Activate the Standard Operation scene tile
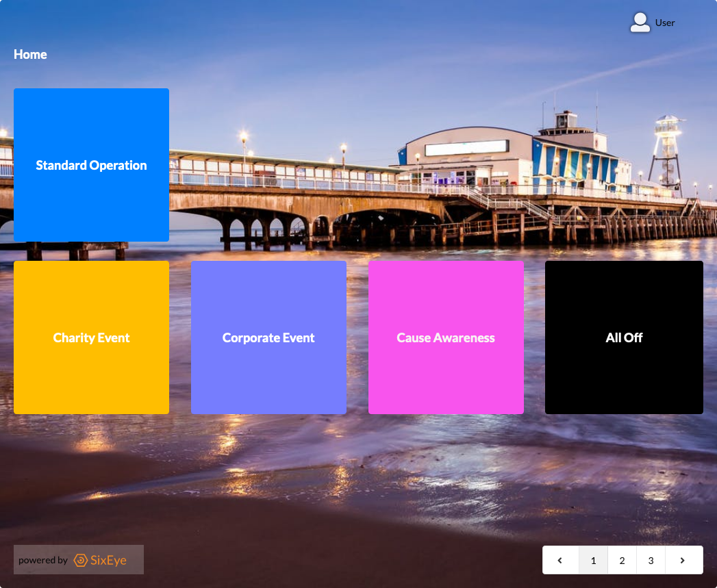Viewport: 717px width, 588px height. pyautogui.click(x=91, y=165)
